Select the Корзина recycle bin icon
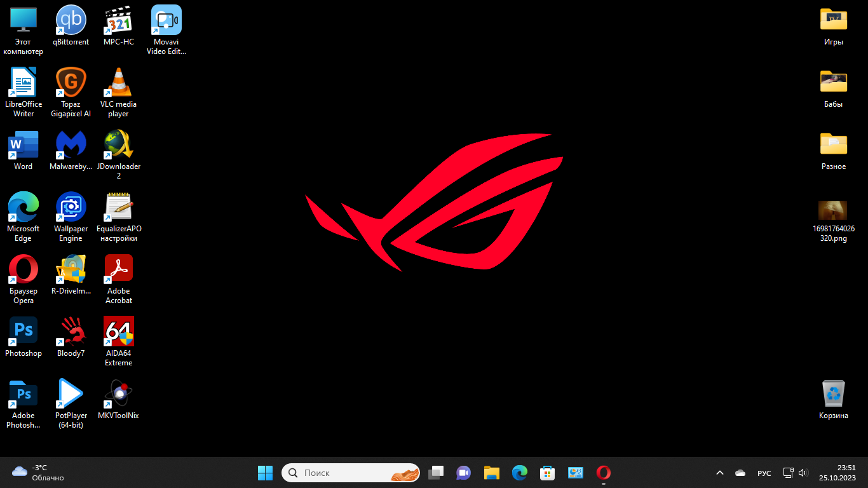The height and width of the screenshot is (488, 868). pyautogui.click(x=834, y=400)
